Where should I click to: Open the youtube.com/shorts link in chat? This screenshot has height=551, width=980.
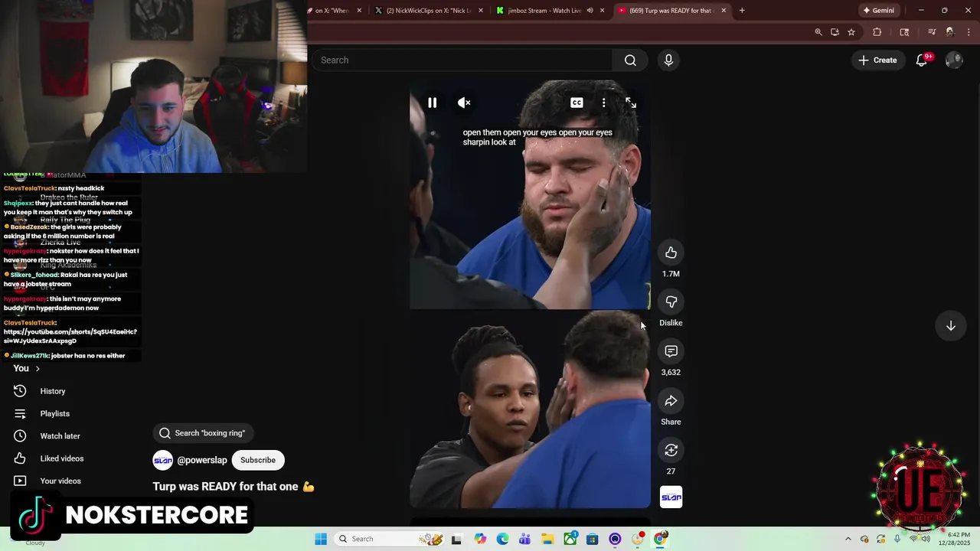point(70,337)
